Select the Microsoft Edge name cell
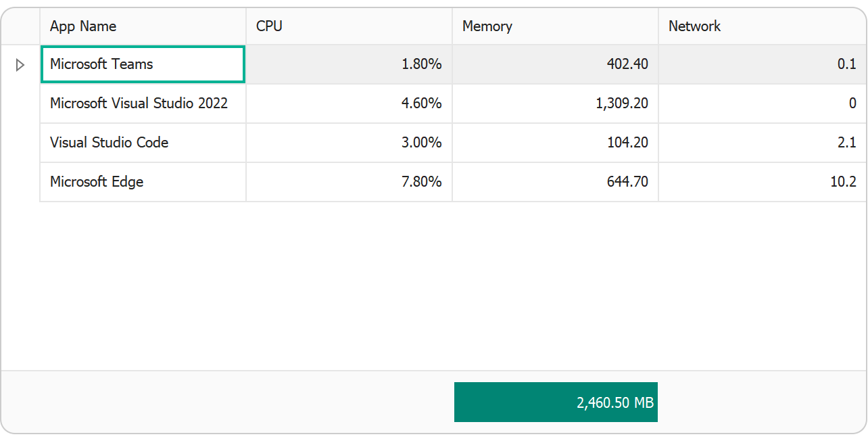This screenshot has height=441, width=868. [x=143, y=182]
